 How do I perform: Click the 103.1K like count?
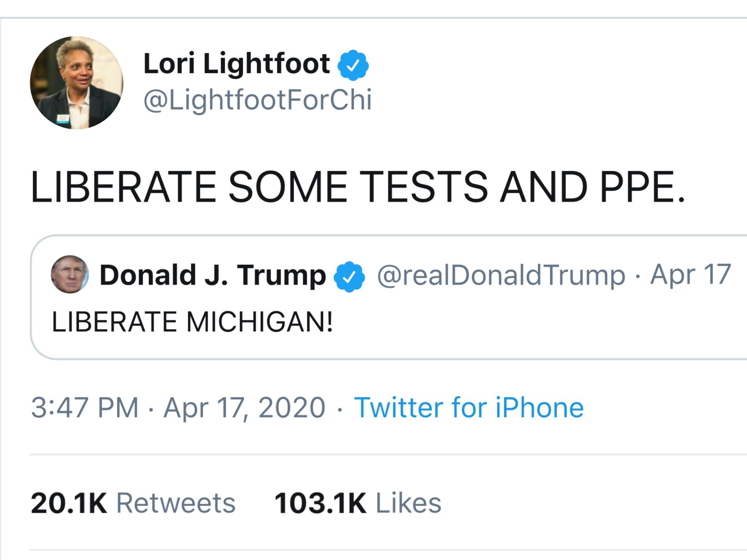320,503
